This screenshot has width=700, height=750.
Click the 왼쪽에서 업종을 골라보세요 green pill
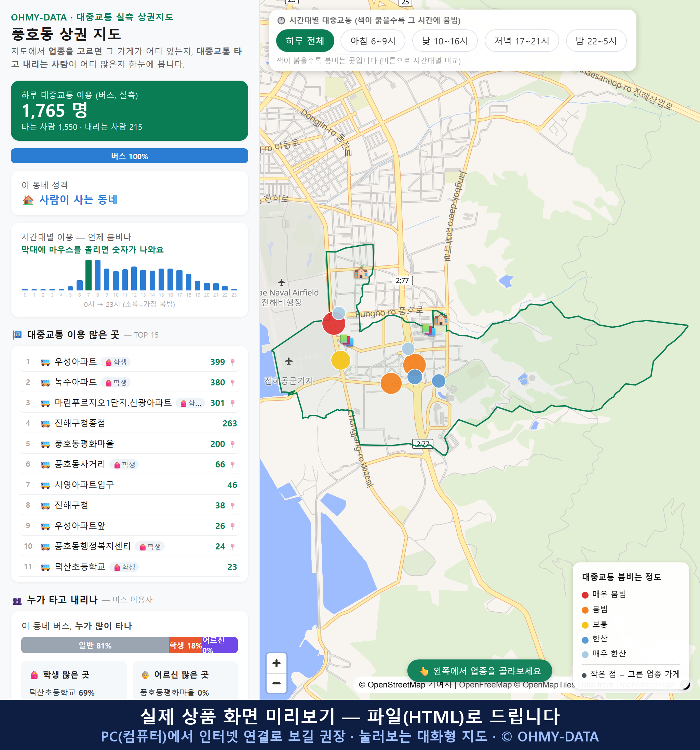tap(480, 671)
